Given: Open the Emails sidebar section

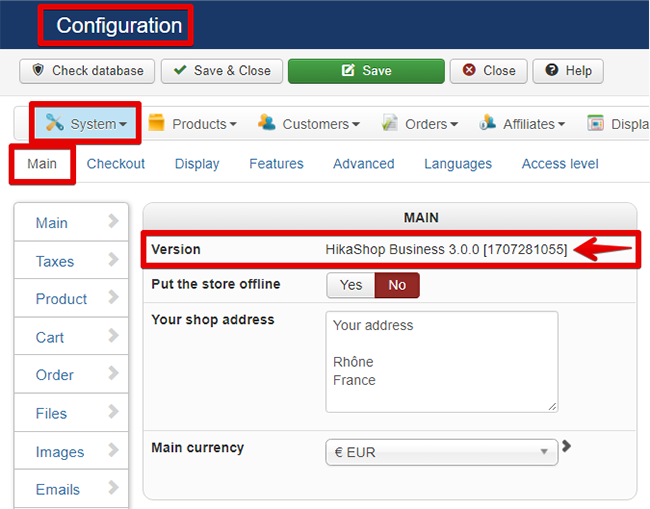Looking at the screenshot, I should pyautogui.click(x=71, y=489).
